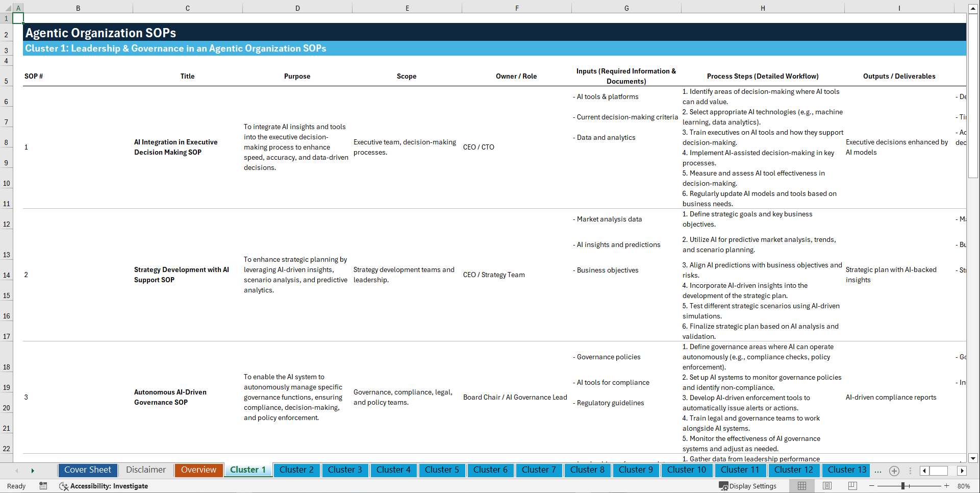
Task: Select Normal view in status bar
Action: click(801, 486)
